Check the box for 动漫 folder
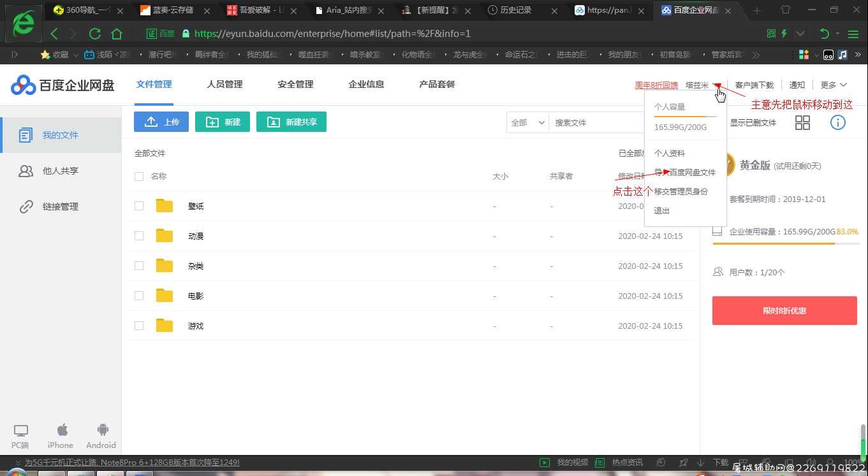The width and height of the screenshot is (868, 476). [139, 236]
